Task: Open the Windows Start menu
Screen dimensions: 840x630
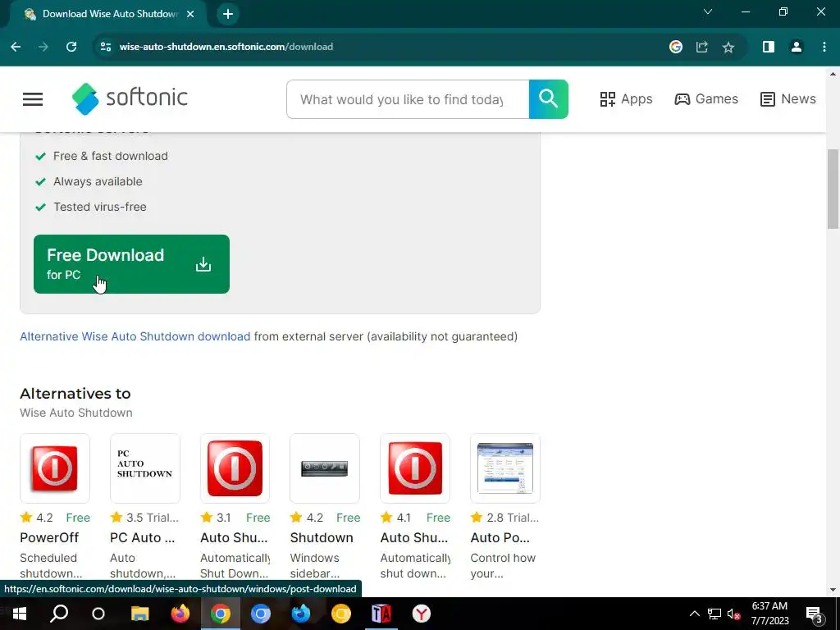Action: click(20, 614)
